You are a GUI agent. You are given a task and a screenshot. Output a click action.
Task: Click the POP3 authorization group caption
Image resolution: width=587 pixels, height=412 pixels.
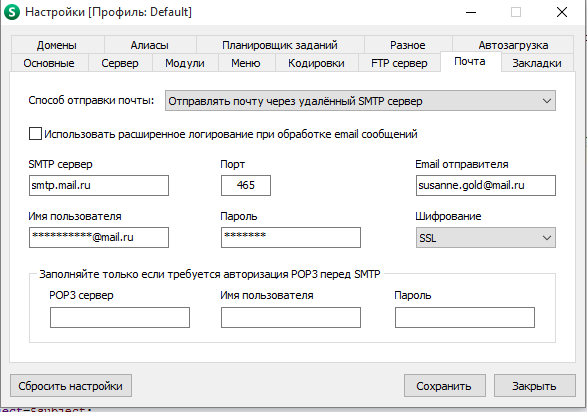click(210, 274)
